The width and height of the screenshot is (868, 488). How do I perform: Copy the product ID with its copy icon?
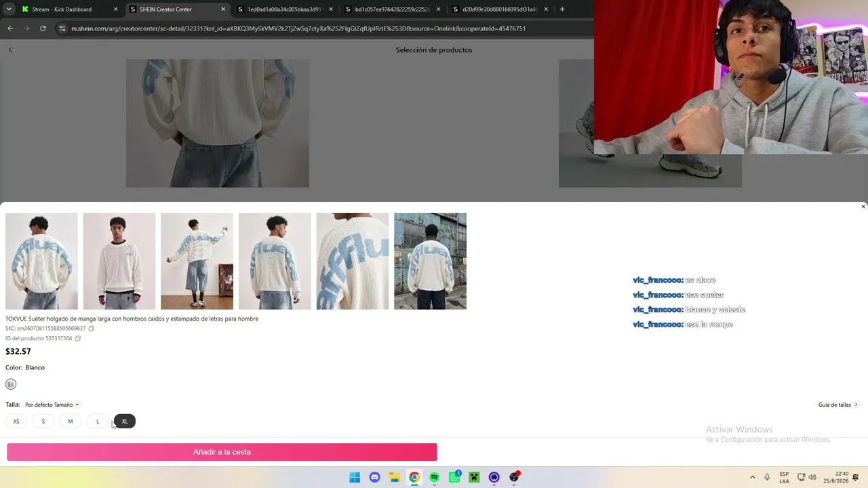coord(78,338)
